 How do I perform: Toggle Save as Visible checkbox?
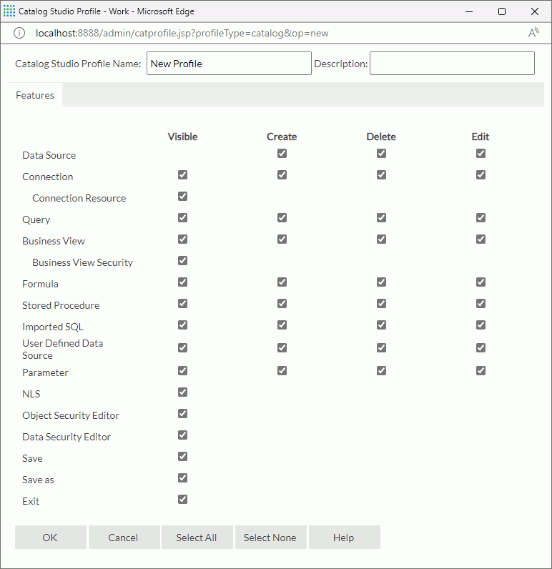pyautogui.click(x=183, y=478)
